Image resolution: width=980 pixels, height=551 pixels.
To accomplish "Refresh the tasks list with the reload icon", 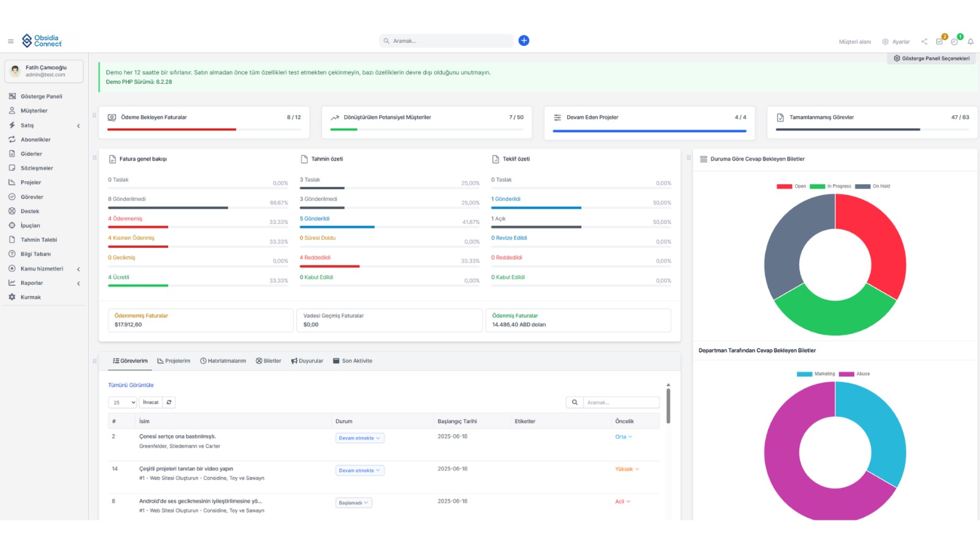I will pyautogui.click(x=169, y=402).
